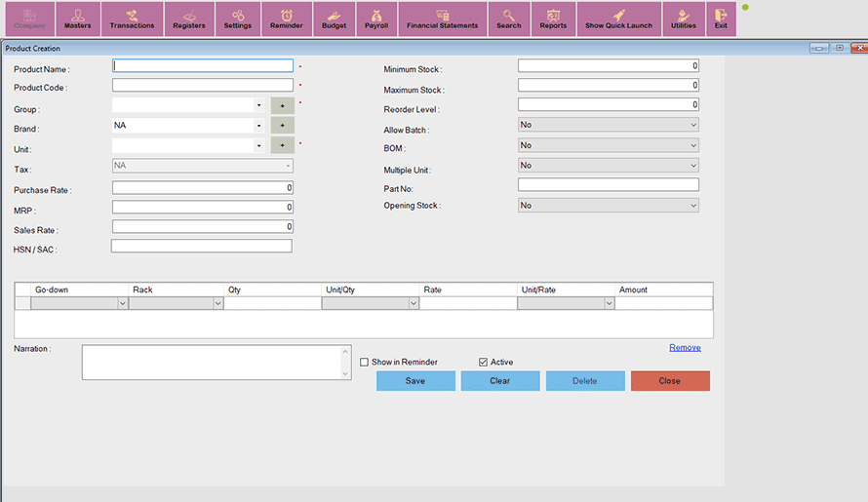Click the grid row selector cell

[22, 303]
